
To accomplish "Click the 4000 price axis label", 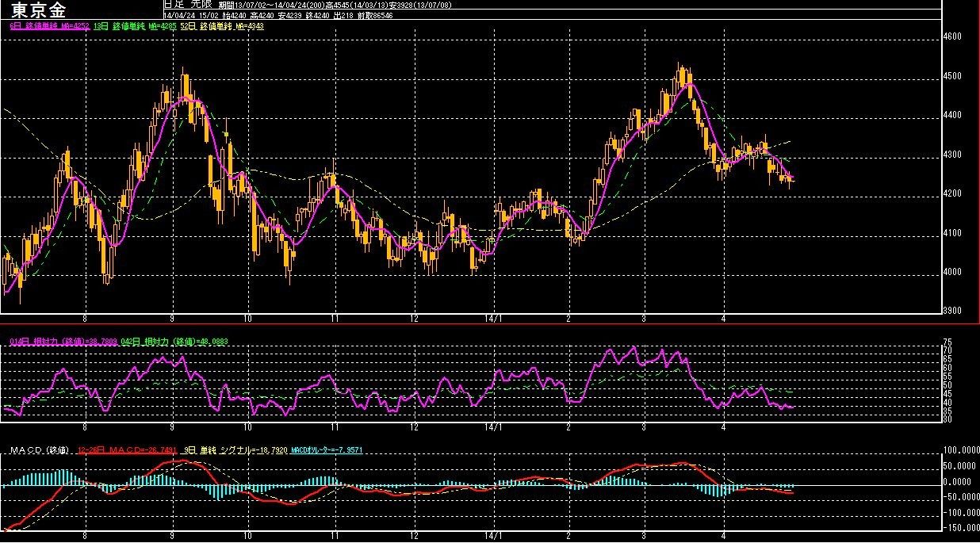I will (952, 272).
